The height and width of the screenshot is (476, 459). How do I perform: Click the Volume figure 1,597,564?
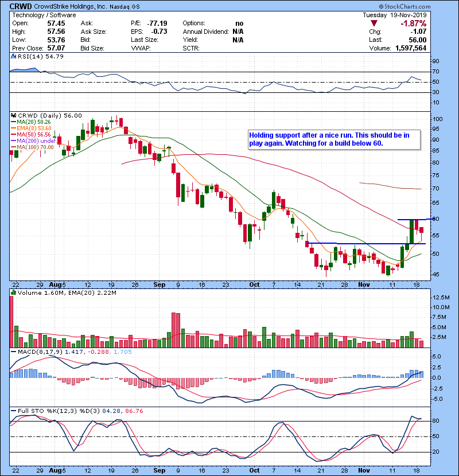coord(411,48)
